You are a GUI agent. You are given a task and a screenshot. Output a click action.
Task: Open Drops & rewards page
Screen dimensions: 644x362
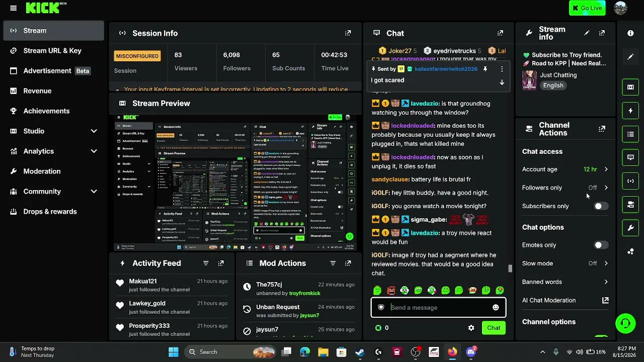[x=53, y=212]
